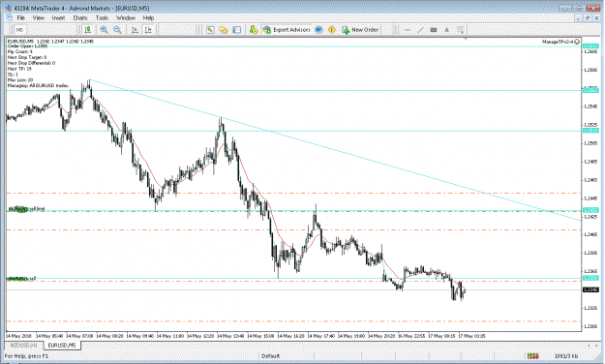Click the blue round MT icon
The height and width of the screenshot is (364, 605).
318,30
